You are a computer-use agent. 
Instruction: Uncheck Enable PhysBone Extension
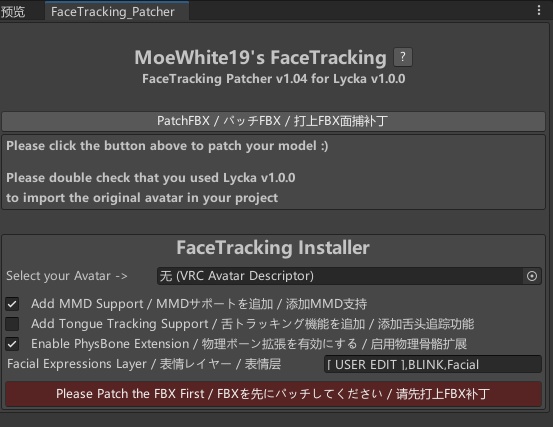[12, 344]
